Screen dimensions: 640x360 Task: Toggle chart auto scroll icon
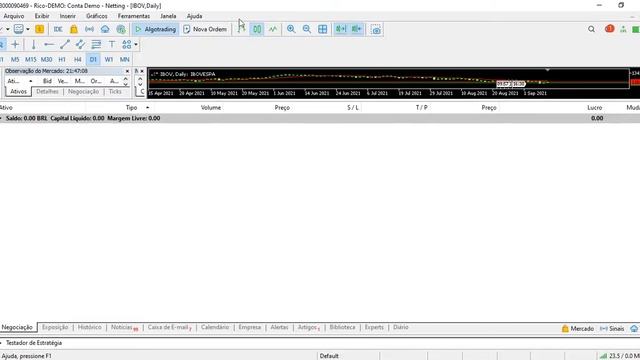(340, 29)
